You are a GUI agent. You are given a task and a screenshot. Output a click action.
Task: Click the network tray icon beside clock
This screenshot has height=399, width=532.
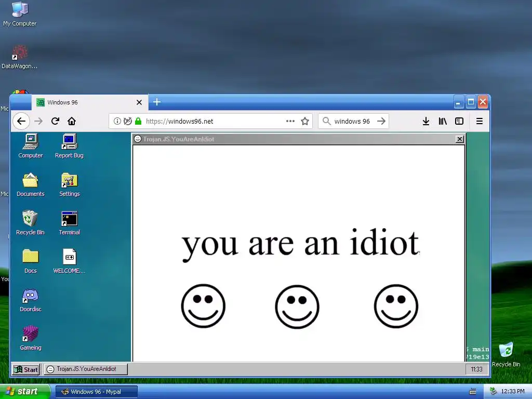click(x=494, y=392)
